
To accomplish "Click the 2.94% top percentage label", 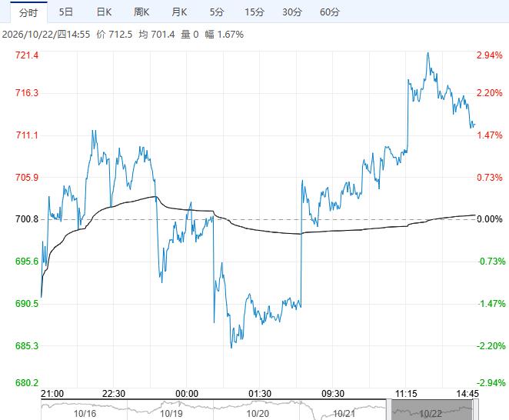I will point(489,55).
